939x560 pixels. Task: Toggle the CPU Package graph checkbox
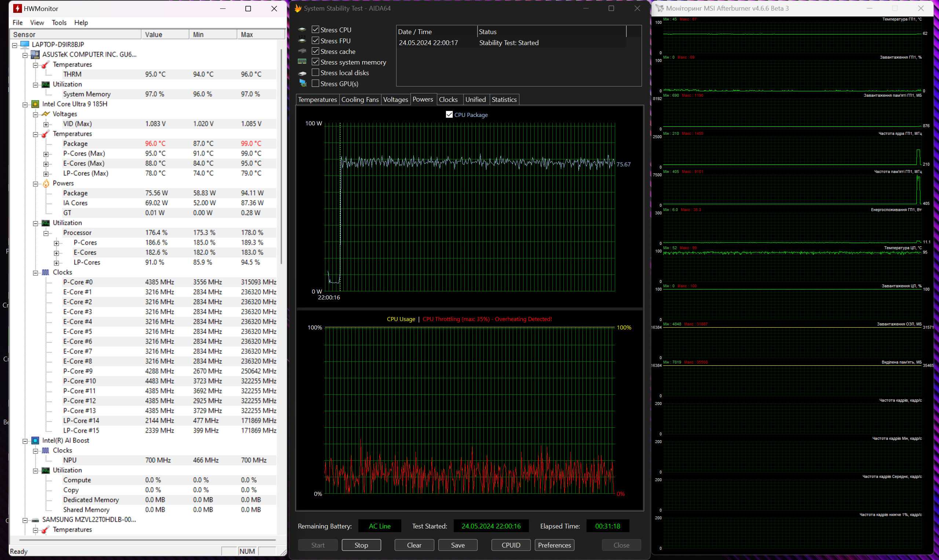(449, 115)
